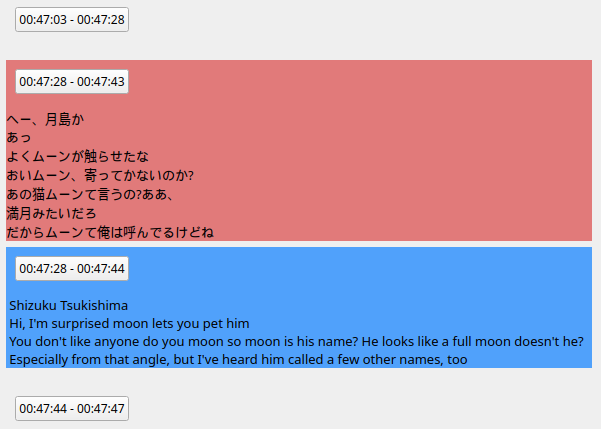This screenshot has width=601, height=429.
Task: Click the speaker name Shizuku Tsukishima
Action: pyautogui.click(x=68, y=305)
